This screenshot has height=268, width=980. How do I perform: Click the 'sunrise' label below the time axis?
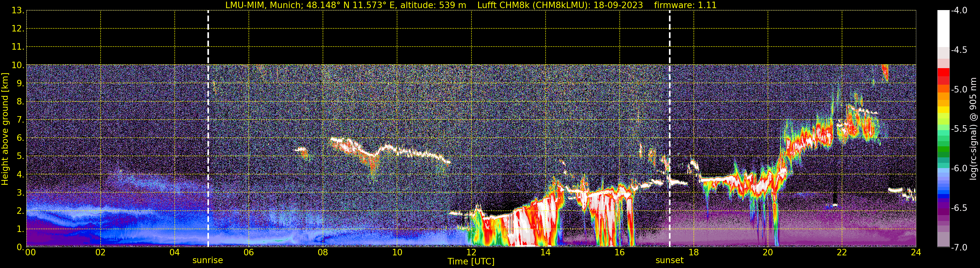pyautogui.click(x=208, y=261)
